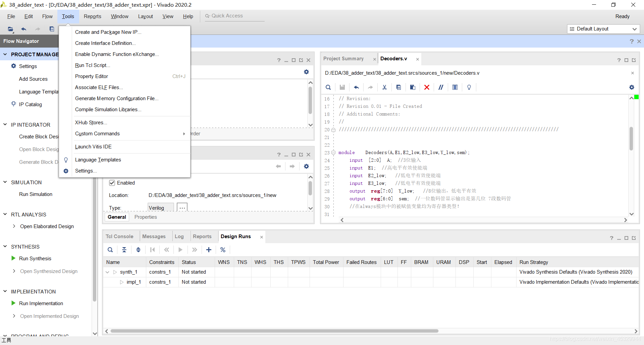This screenshot has height=345, width=644.
Task: Click the Type browse ellipsis button
Action: pos(182,207)
